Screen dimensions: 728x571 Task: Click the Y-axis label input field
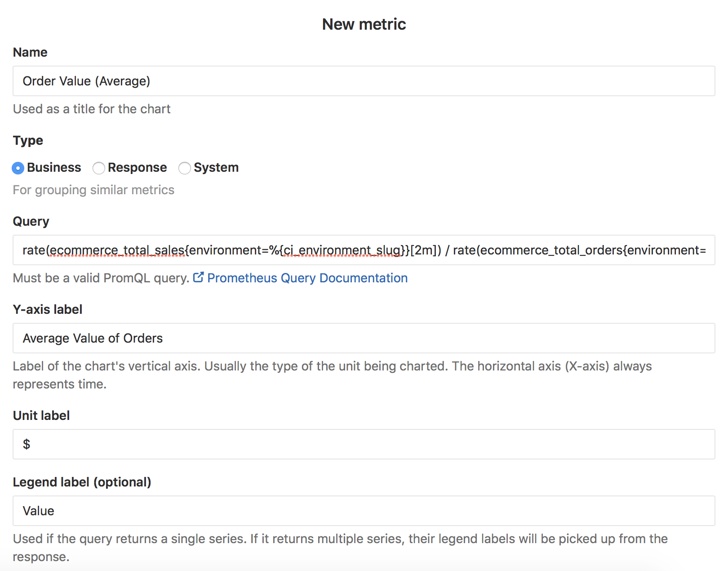(x=363, y=338)
